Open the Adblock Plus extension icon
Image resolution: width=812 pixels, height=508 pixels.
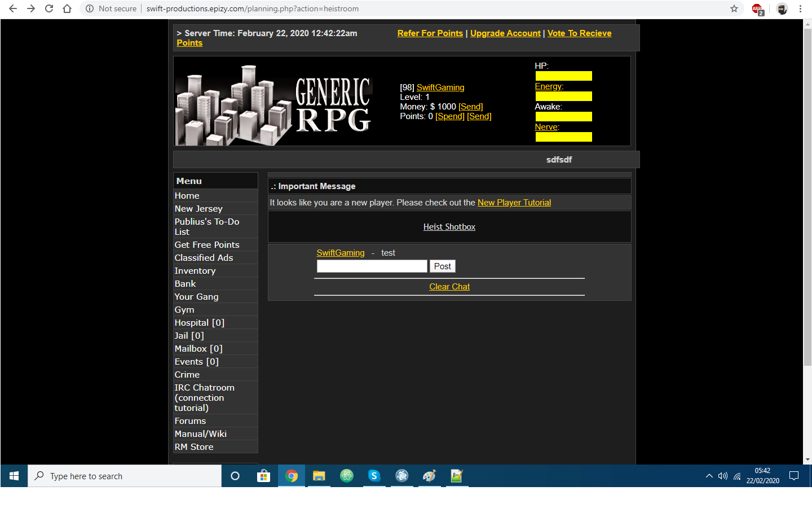757,8
